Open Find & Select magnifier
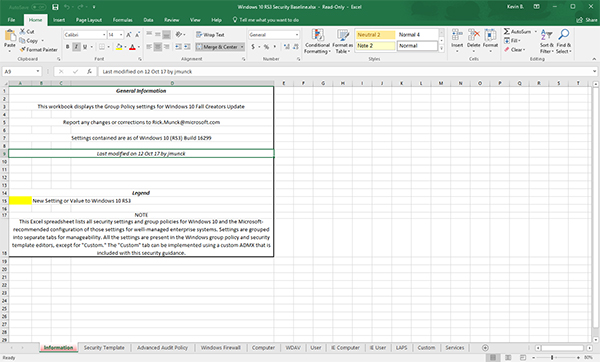 click(563, 41)
